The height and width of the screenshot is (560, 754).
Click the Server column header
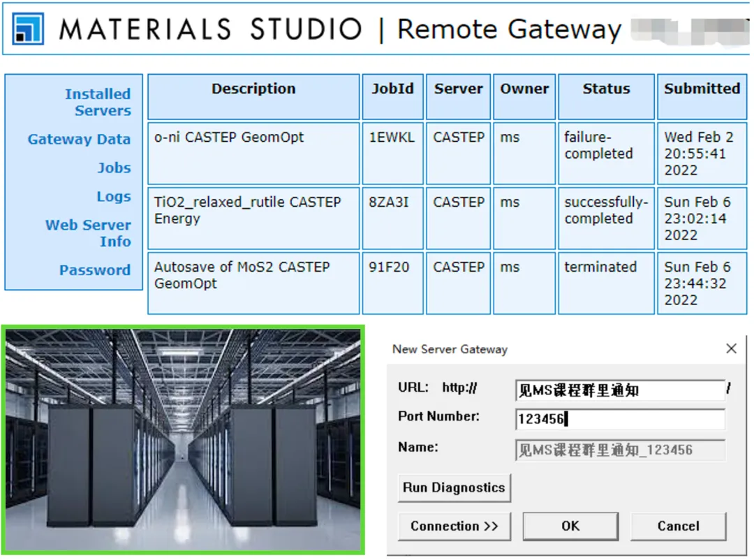(x=458, y=96)
